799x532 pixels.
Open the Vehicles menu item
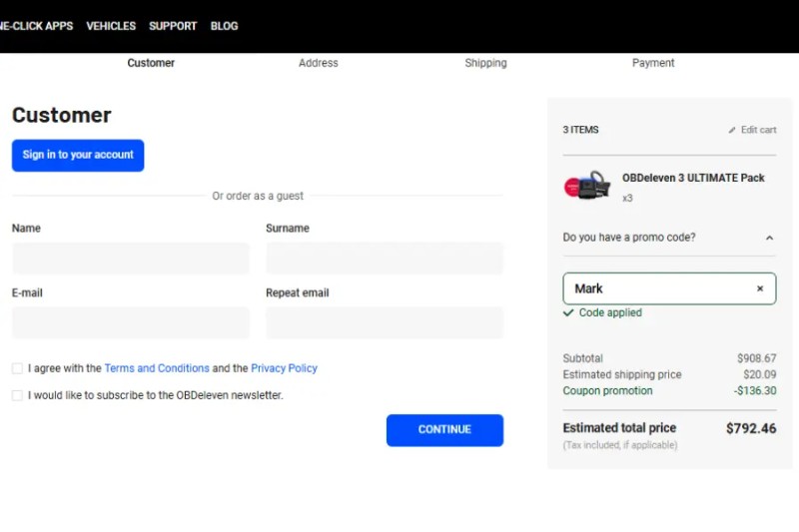click(x=111, y=26)
